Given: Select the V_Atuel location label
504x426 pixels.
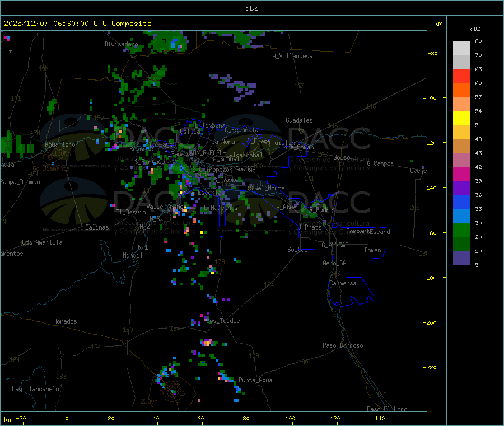Looking at the screenshot, I should point(288,207).
